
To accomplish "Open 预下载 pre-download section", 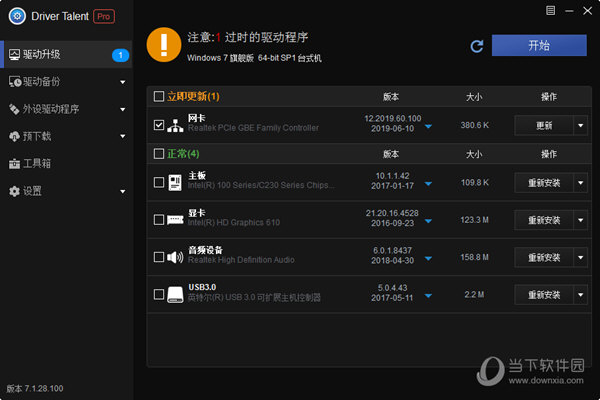I will pyautogui.click(x=66, y=136).
